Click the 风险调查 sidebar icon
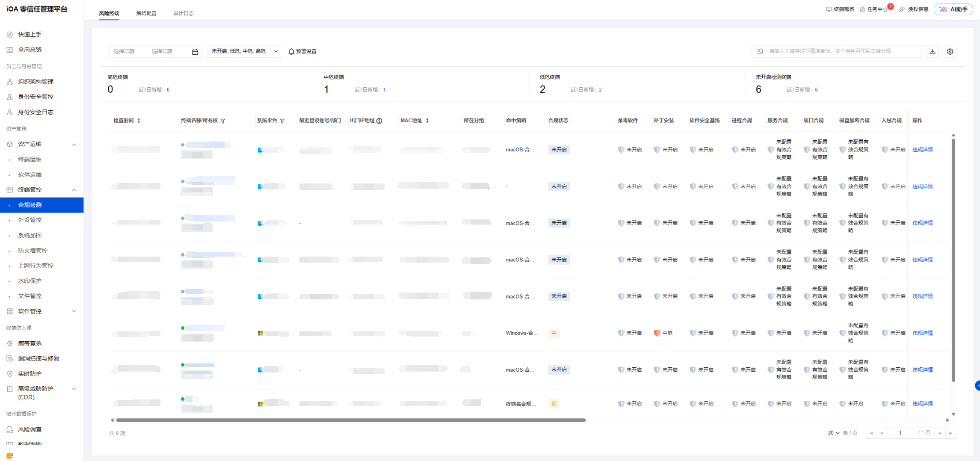The width and height of the screenshot is (980, 461). click(x=10, y=429)
